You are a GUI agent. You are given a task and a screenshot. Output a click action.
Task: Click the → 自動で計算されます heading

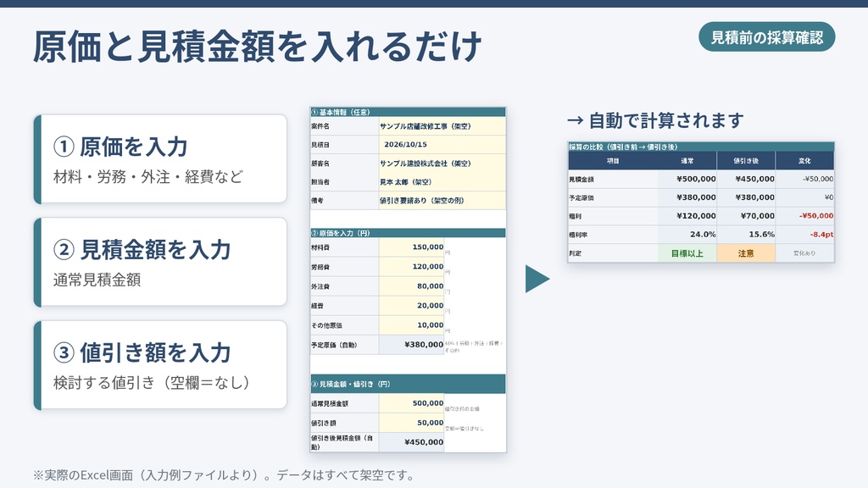(x=655, y=120)
